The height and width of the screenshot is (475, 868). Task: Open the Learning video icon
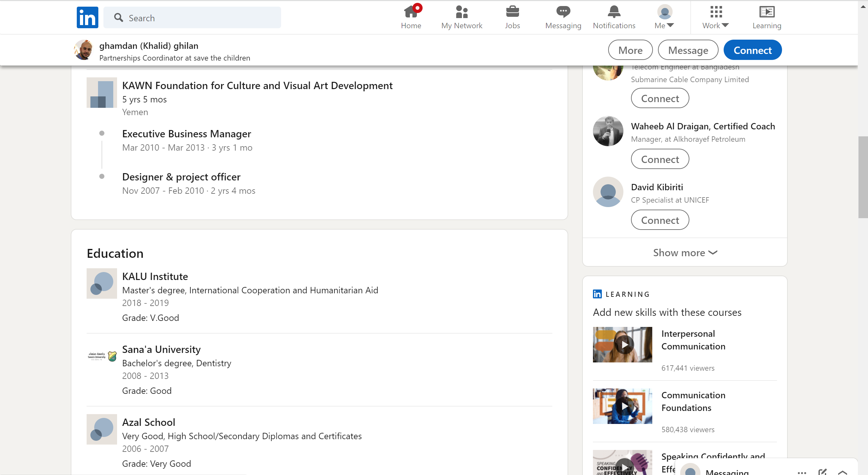766,12
